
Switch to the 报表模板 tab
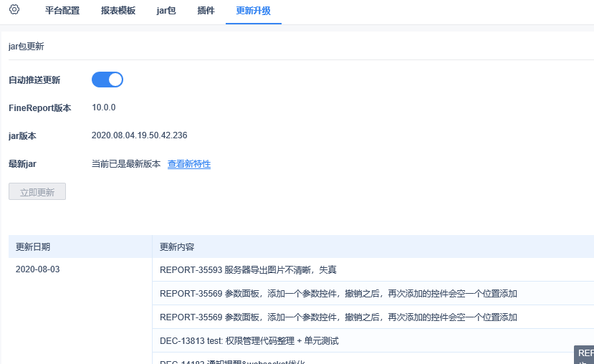tap(118, 11)
